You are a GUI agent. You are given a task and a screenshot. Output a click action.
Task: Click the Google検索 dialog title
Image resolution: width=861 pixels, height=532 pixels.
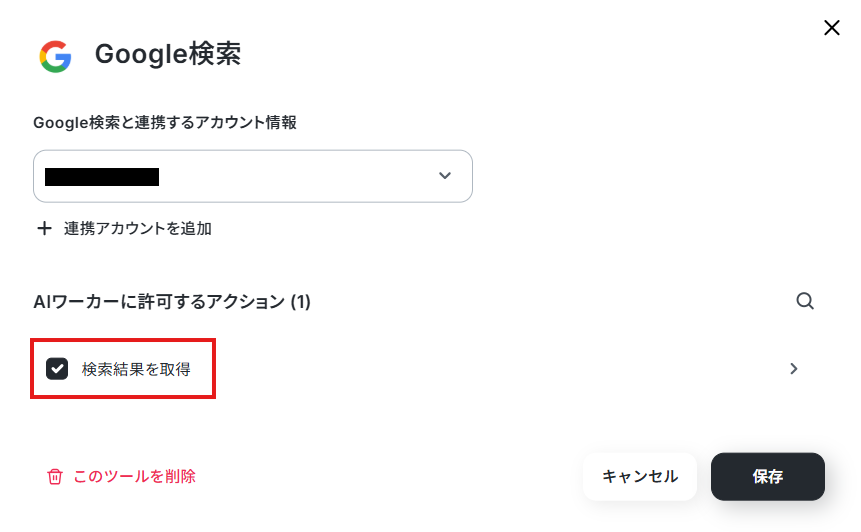tap(168, 54)
